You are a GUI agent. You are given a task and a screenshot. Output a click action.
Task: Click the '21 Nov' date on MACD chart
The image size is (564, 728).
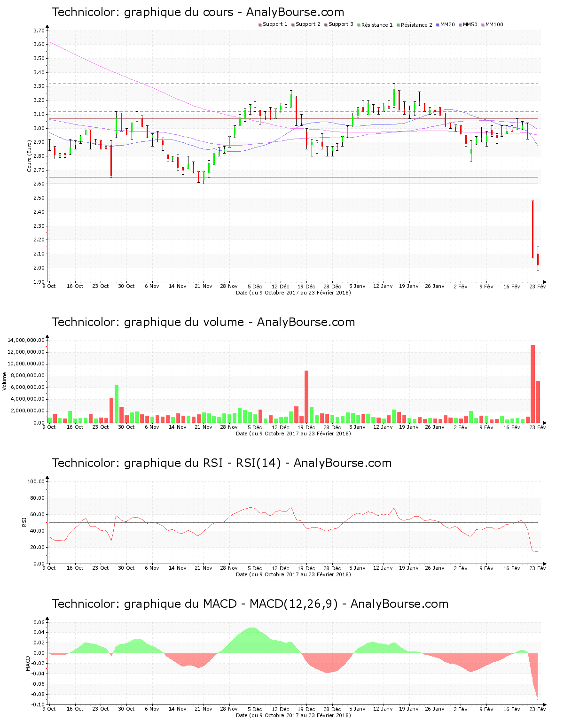(x=204, y=709)
